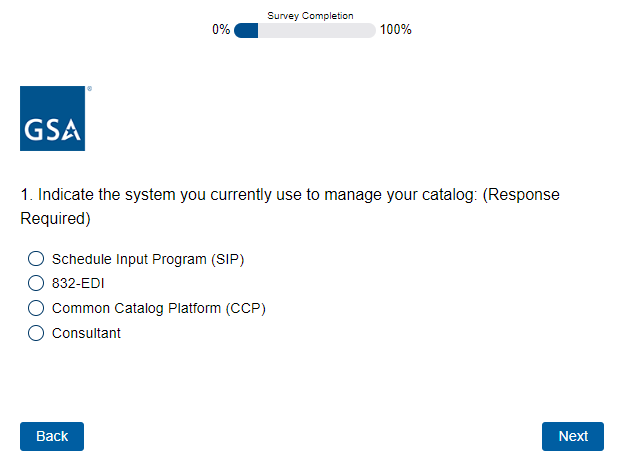This screenshot has width=621, height=470.
Task: Click the 100% progress label
Action: click(x=396, y=30)
